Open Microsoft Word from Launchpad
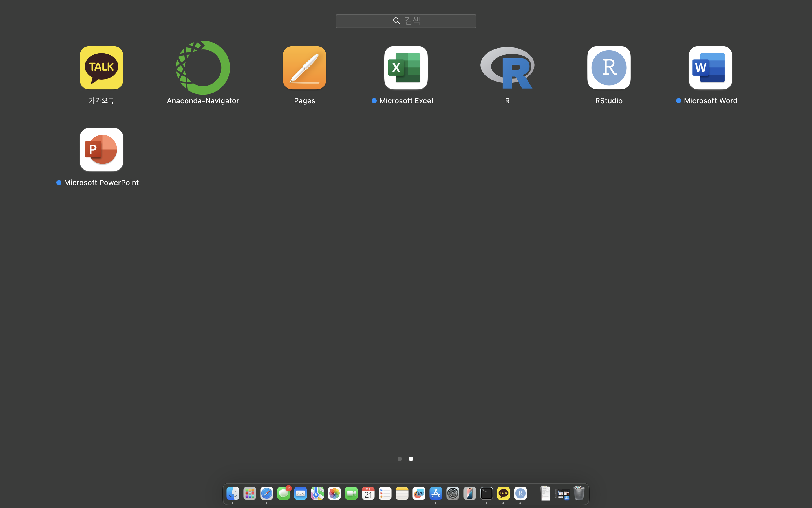Screen dimensions: 812x508 tap(710, 68)
